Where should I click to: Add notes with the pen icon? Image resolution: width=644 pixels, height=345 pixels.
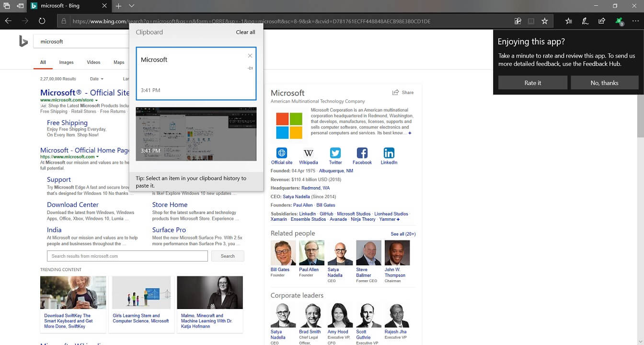(585, 21)
